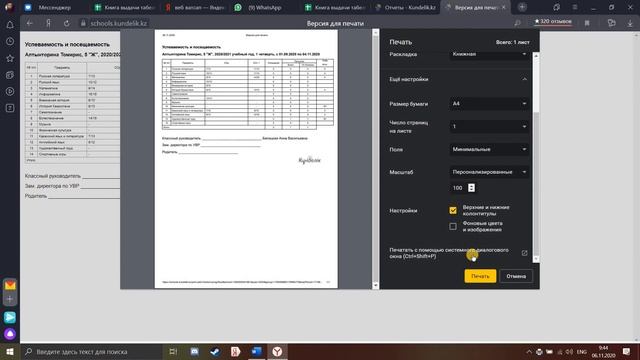Open Steam from taskbar

[x=215, y=351]
